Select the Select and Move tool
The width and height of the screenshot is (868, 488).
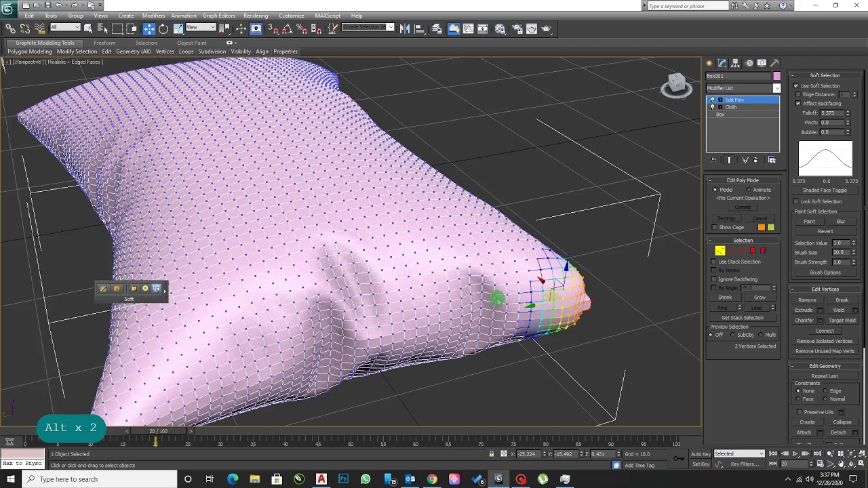tap(149, 28)
